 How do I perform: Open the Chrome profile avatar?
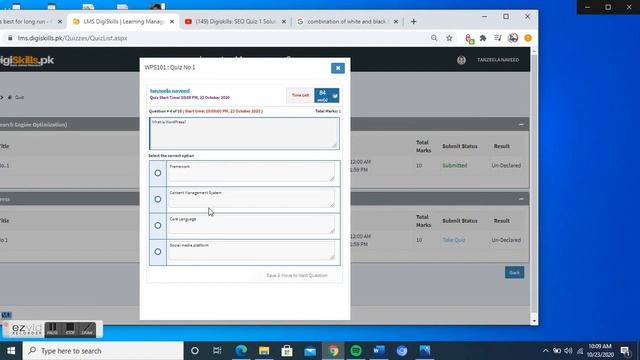click(513, 38)
